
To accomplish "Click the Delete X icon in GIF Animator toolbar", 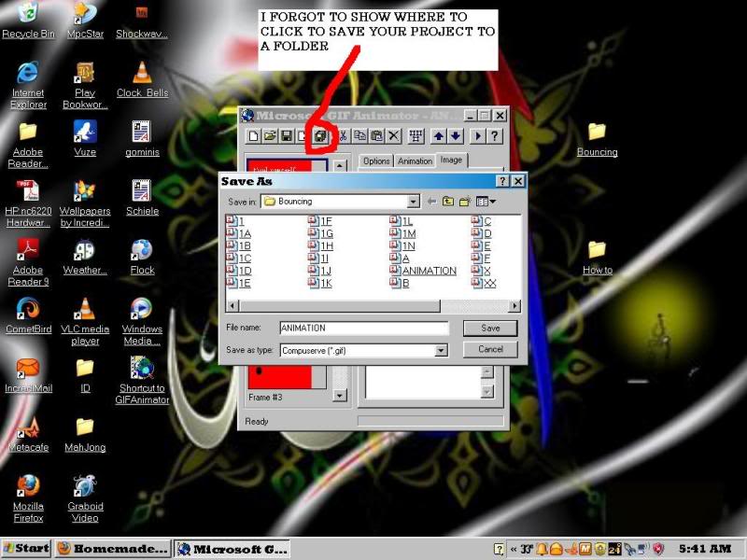I will (393, 136).
